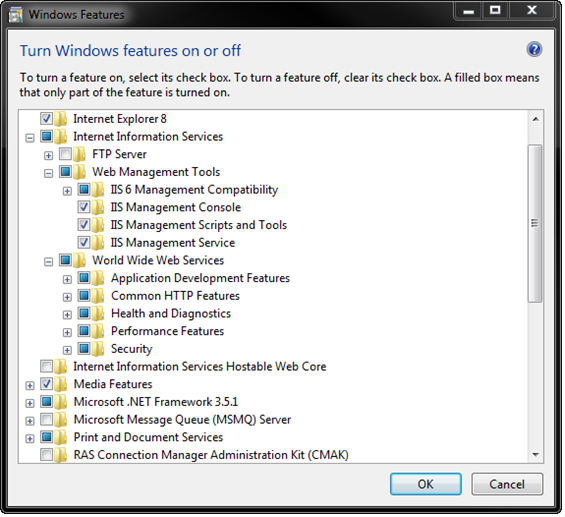Click the IIS Management Service folder icon

98,242
